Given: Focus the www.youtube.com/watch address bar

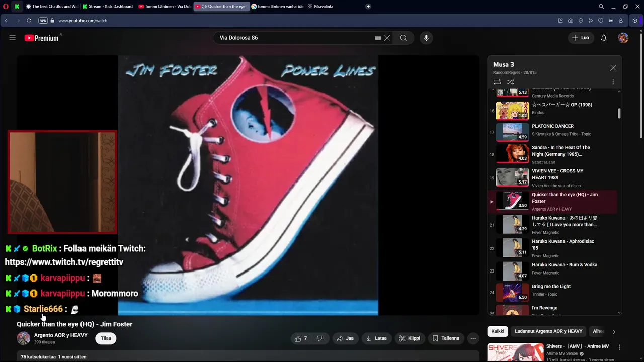Looking at the screenshot, I should click(x=83, y=21).
